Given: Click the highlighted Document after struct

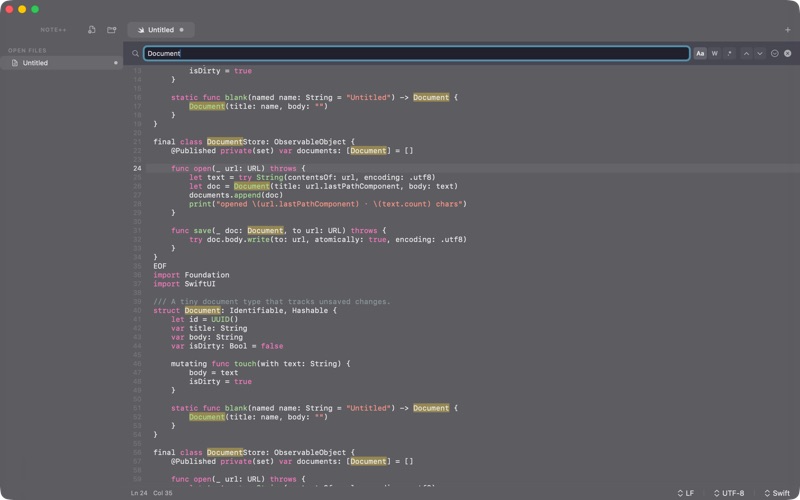Looking at the screenshot, I should 203,310.
